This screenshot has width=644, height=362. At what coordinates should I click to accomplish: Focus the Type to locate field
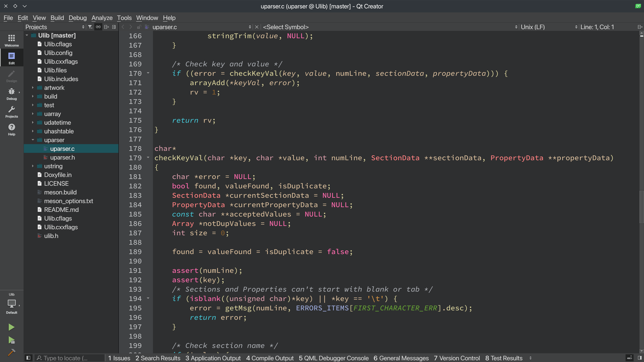69,358
